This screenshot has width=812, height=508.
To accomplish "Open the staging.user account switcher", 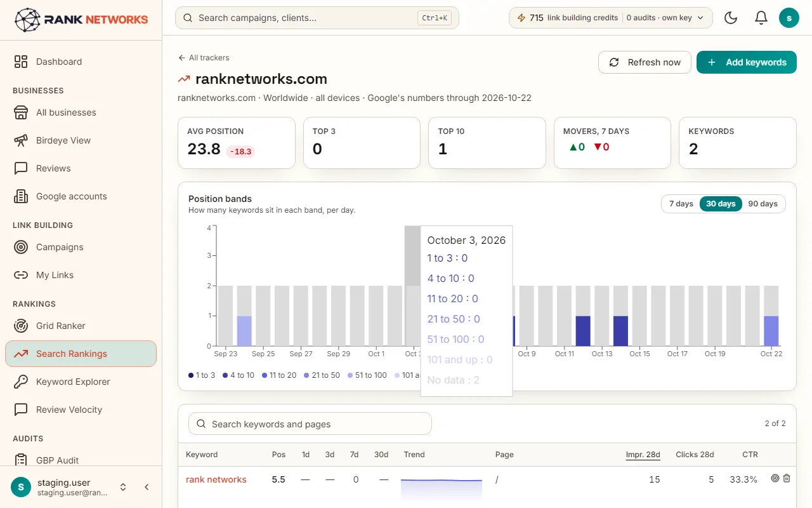I will coord(123,487).
